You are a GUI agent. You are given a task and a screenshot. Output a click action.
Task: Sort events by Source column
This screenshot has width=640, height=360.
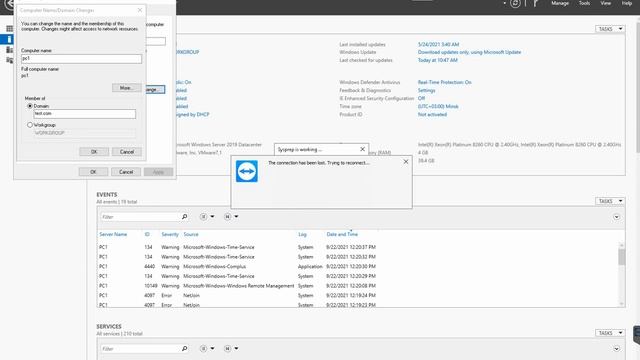[x=191, y=234]
